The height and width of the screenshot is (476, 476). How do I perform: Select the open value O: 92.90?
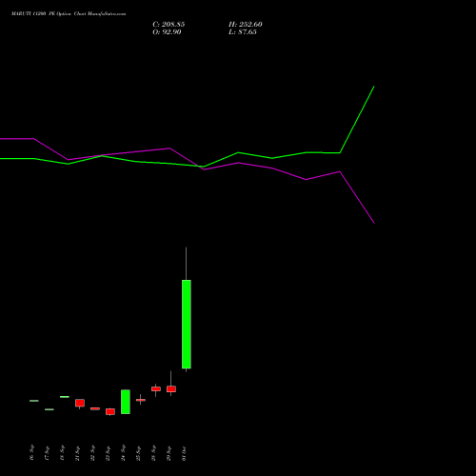coord(167,32)
